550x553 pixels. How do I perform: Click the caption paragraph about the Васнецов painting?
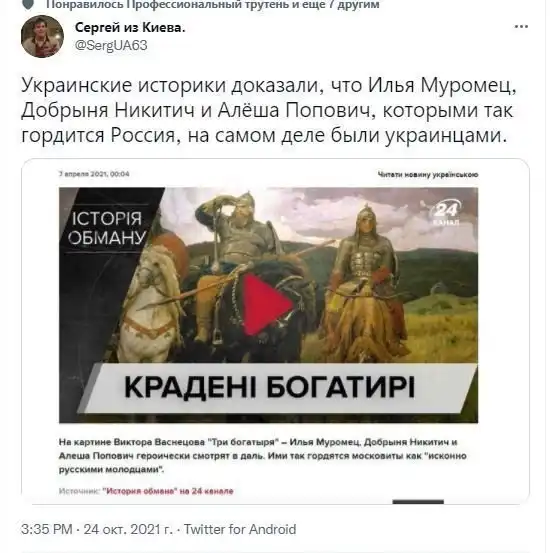click(263, 456)
